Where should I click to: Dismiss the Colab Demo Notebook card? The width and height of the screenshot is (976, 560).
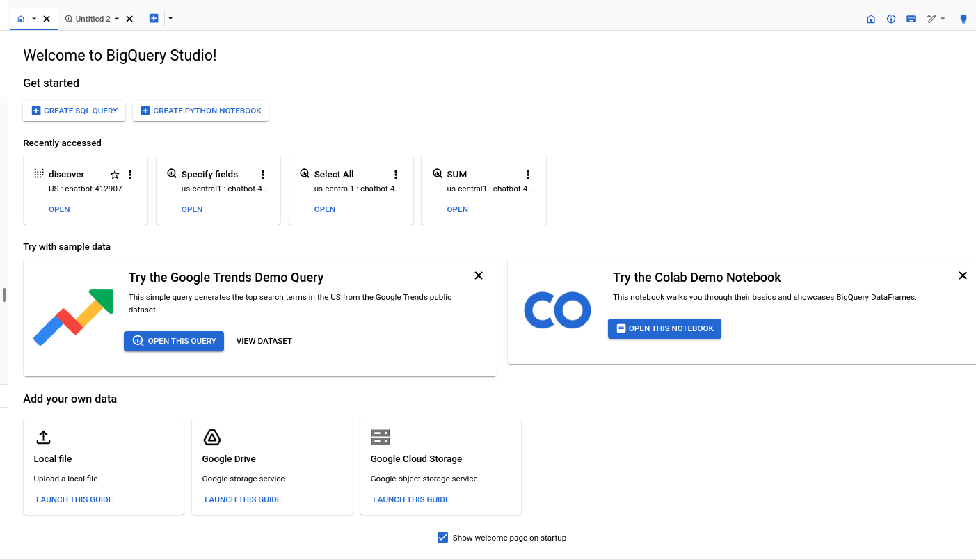coord(963,275)
